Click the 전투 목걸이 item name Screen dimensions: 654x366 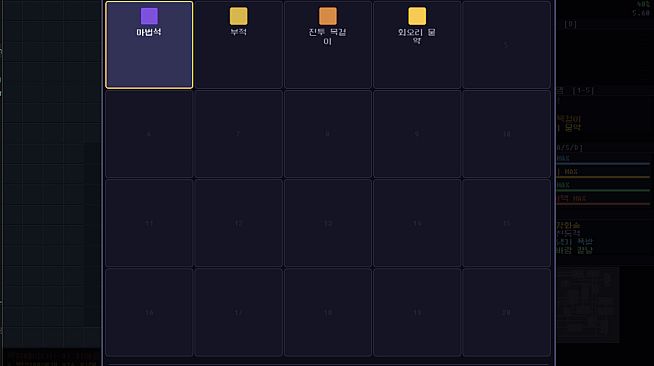[x=328, y=37]
